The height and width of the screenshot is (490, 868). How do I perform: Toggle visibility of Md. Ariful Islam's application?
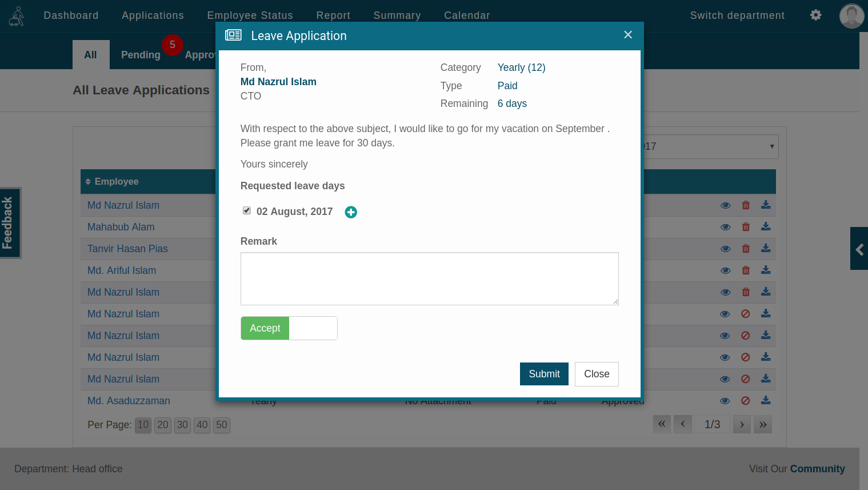coord(725,270)
